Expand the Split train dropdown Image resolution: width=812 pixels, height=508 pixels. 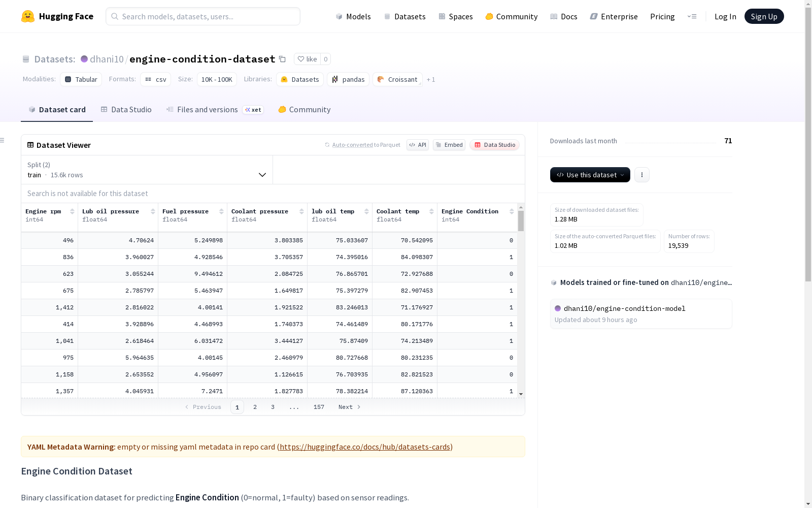[x=147, y=170]
